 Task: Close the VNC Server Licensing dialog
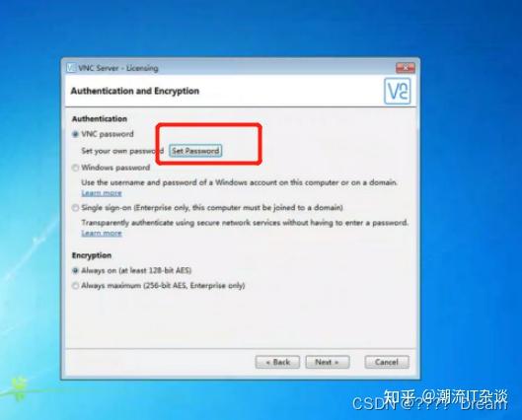coord(406,68)
